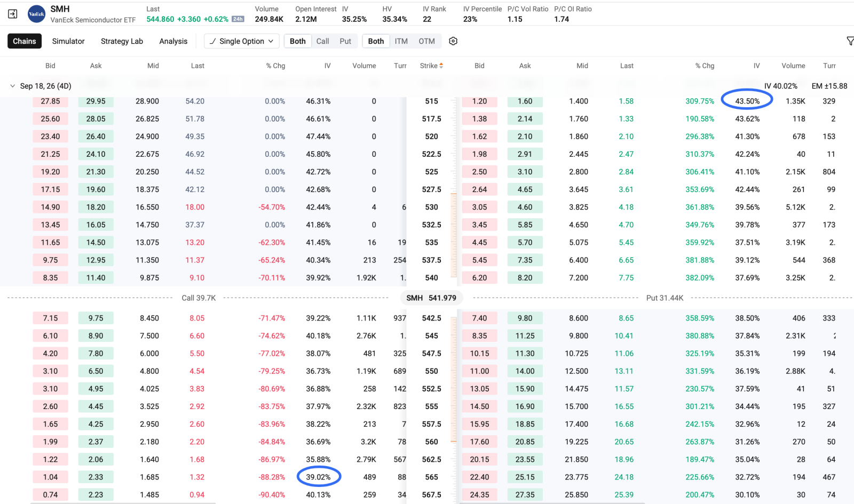The height and width of the screenshot is (504, 854).
Task: Click call bid 7.15 at strike 542.5
Action: click(x=50, y=318)
